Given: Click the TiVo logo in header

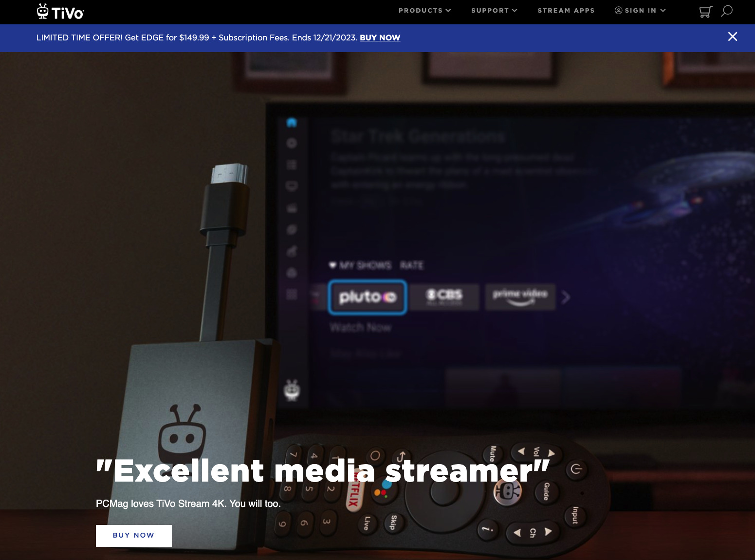Looking at the screenshot, I should (x=60, y=12).
